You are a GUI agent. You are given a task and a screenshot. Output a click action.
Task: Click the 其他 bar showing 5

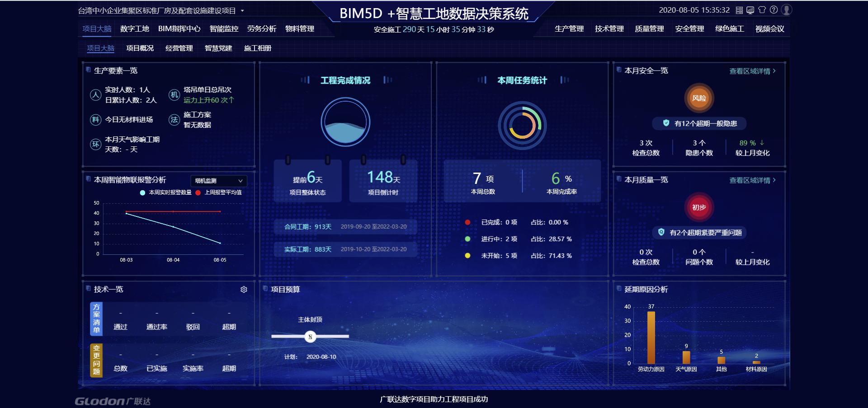click(x=722, y=360)
